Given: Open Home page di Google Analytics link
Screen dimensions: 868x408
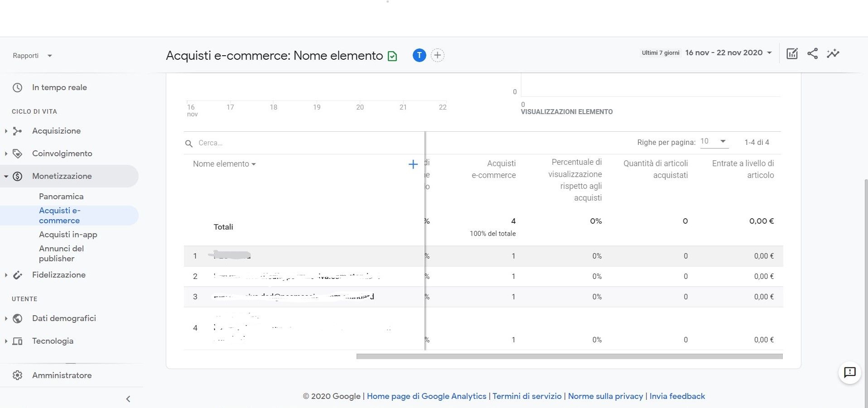Looking at the screenshot, I should pyautogui.click(x=426, y=396).
